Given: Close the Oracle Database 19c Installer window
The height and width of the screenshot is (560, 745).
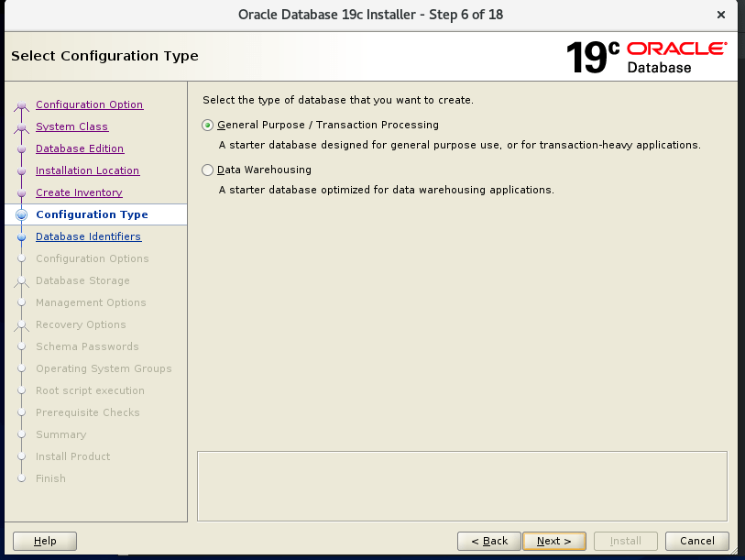Looking at the screenshot, I should (721, 15).
